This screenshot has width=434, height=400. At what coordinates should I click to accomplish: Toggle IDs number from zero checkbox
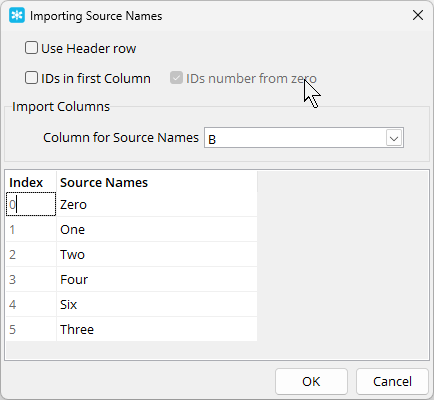(176, 78)
